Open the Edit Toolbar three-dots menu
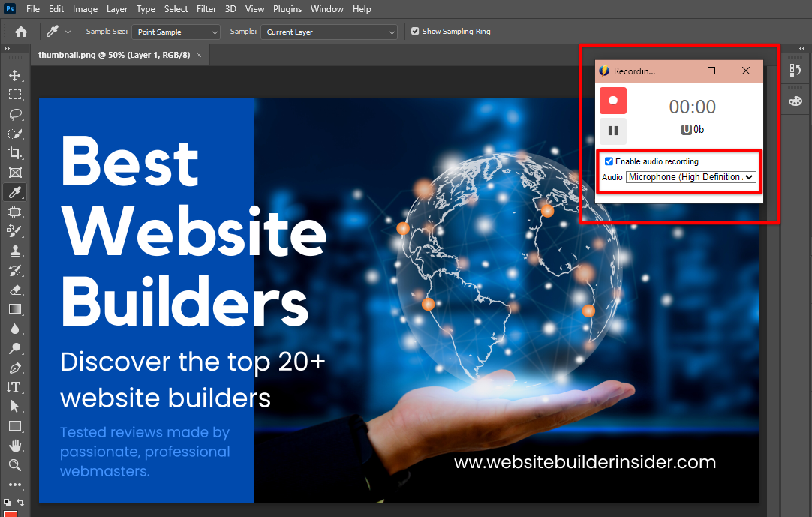Screen dimensions: 812x517 click(15, 485)
